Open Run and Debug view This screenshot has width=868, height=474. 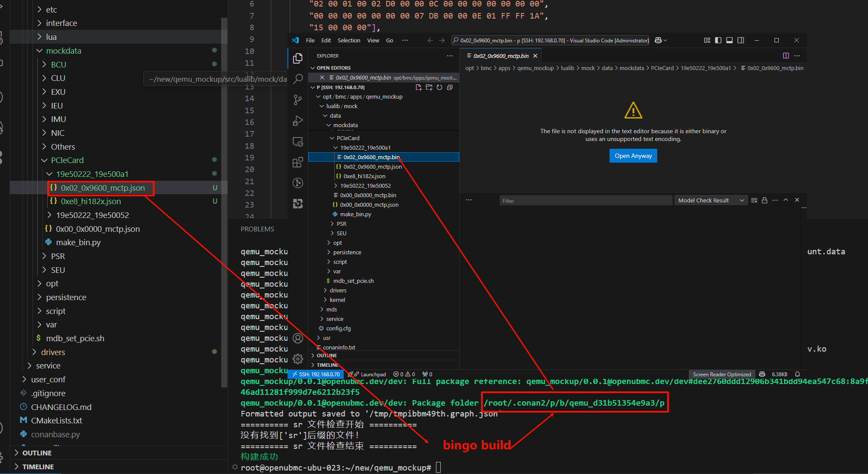tap(298, 121)
